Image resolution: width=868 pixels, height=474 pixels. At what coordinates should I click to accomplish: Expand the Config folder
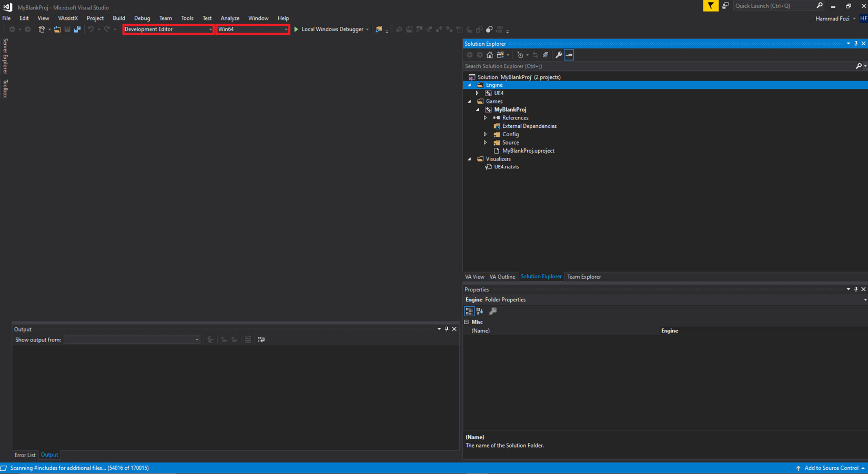click(486, 135)
